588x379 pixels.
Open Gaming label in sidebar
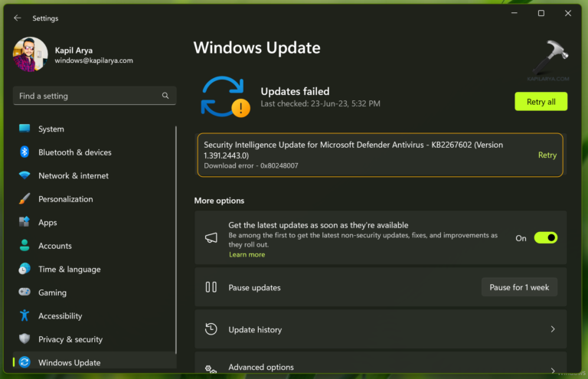point(53,292)
